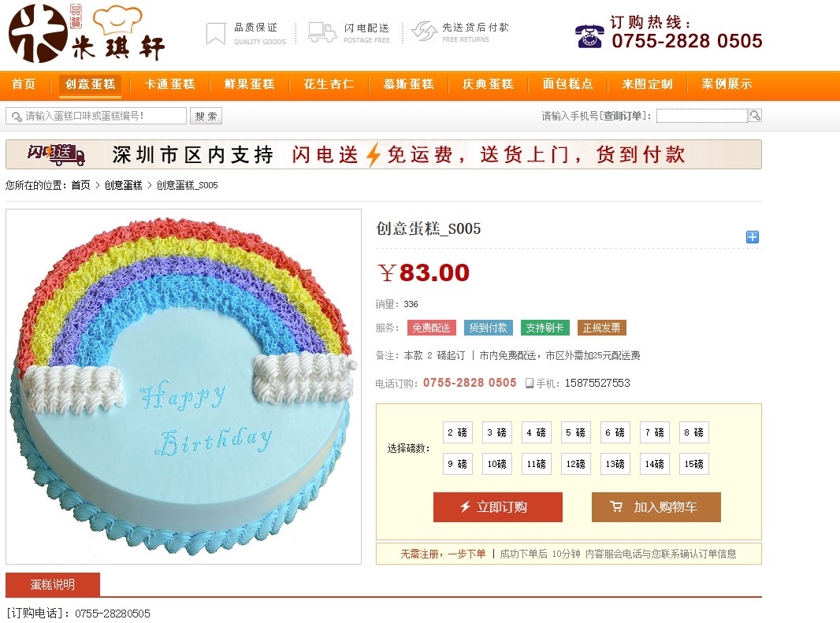Open the 闪电送 free shipping banner
Screen dimensions: 840x623
(x=384, y=154)
